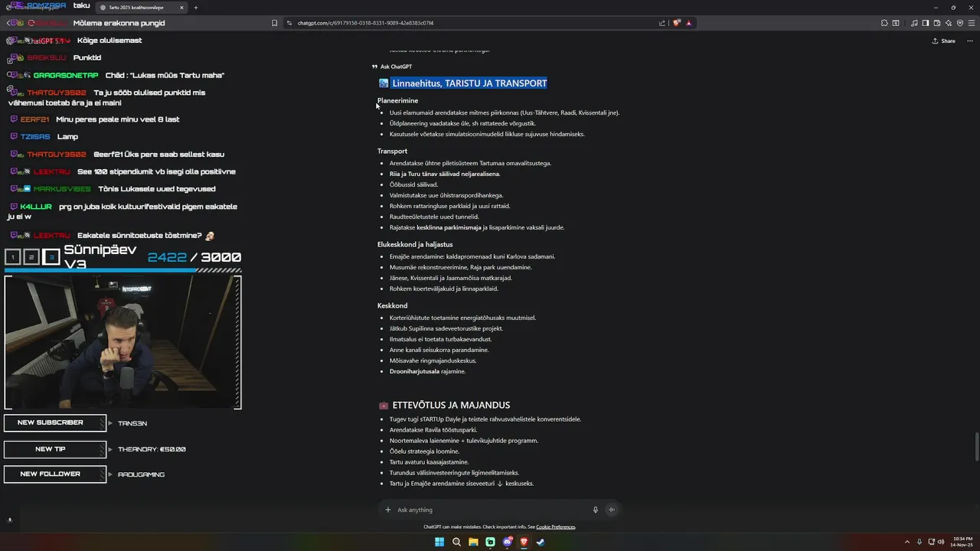Open ChatGPT conversation options three-dot menu
The image size is (980, 551).
click(969, 41)
